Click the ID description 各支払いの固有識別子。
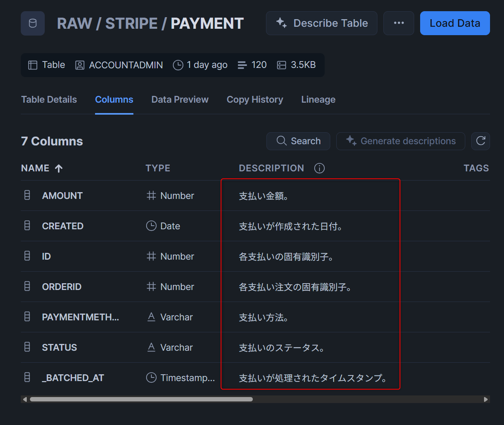504x425 pixels. (x=286, y=256)
